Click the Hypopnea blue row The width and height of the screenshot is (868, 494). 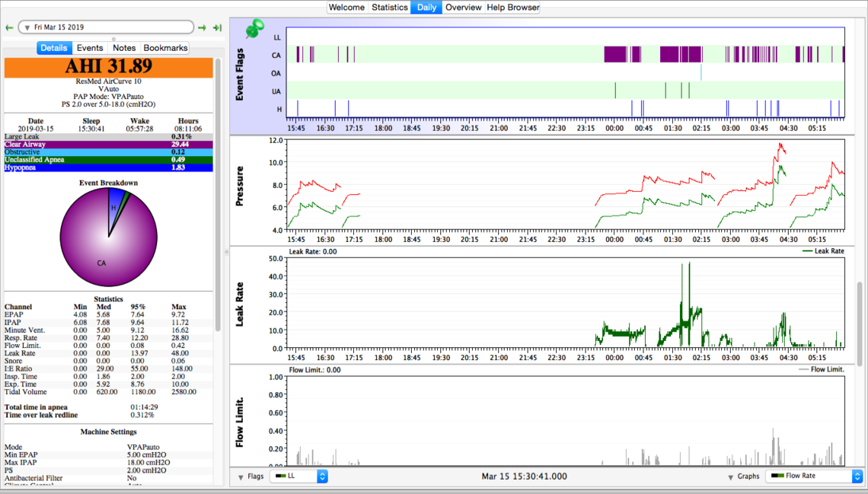point(108,167)
